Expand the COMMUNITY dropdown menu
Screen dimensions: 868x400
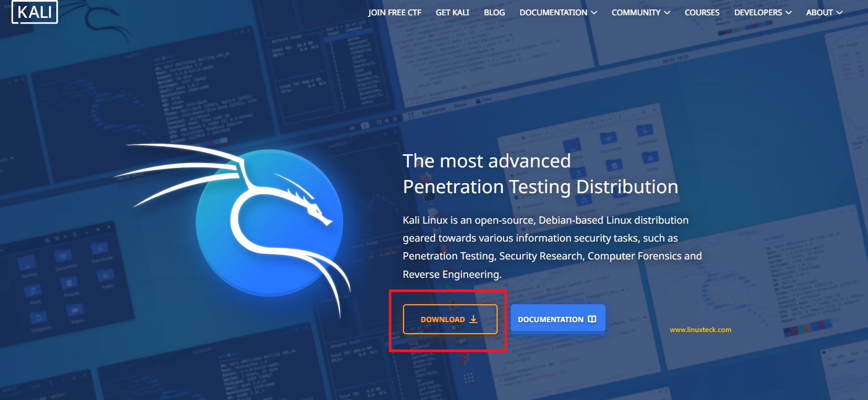pyautogui.click(x=641, y=13)
